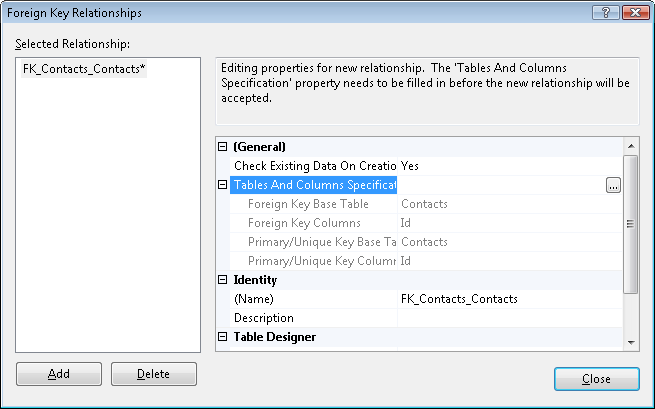Viewport: 655px width, 409px height.
Task: Collapse Tables And Columns Specification node
Action: (x=223, y=185)
